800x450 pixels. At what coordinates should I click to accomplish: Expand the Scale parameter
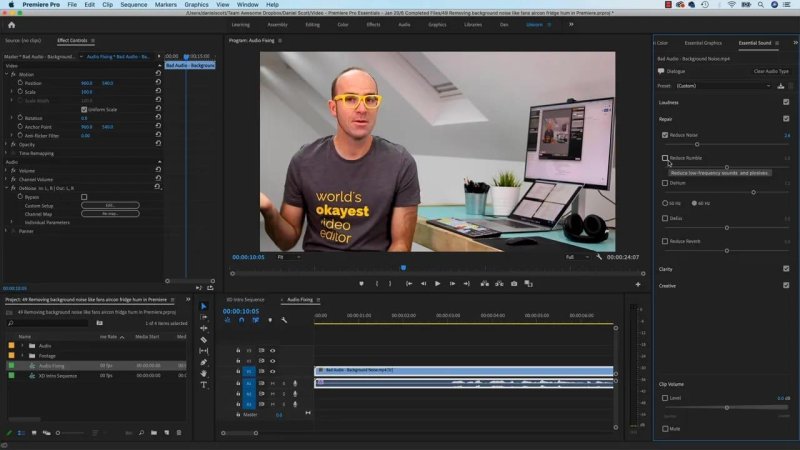pyautogui.click(x=12, y=91)
